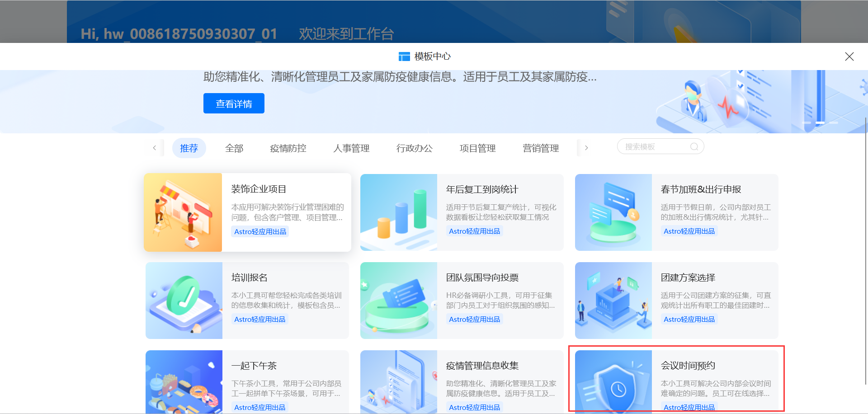868x414 pixels.
Task: Expand more categories with the right chevron
Action: 586,147
